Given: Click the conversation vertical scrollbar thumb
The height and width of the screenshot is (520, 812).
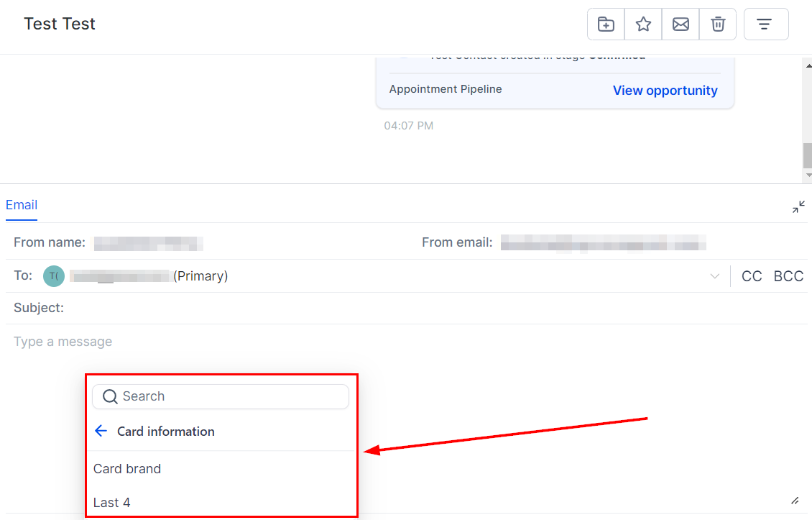Looking at the screenshot, I should point(807,155).
